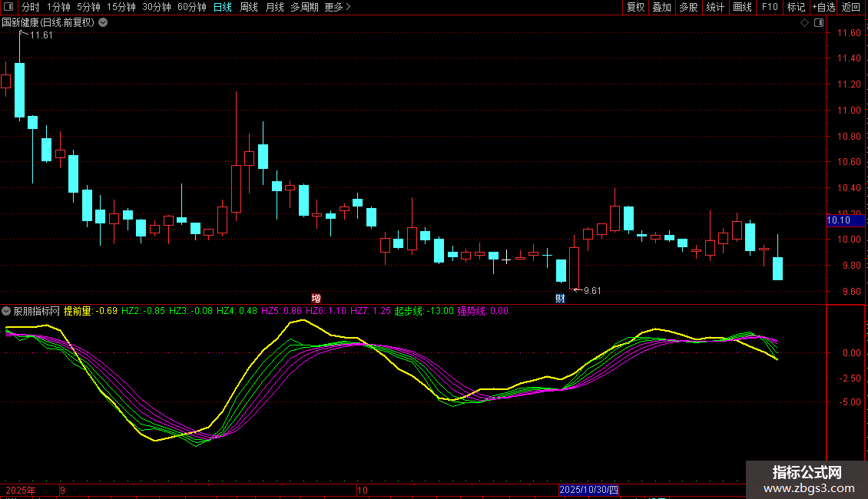
Task: Toggle the left sidebar panel icon
Action: [8, 7]
